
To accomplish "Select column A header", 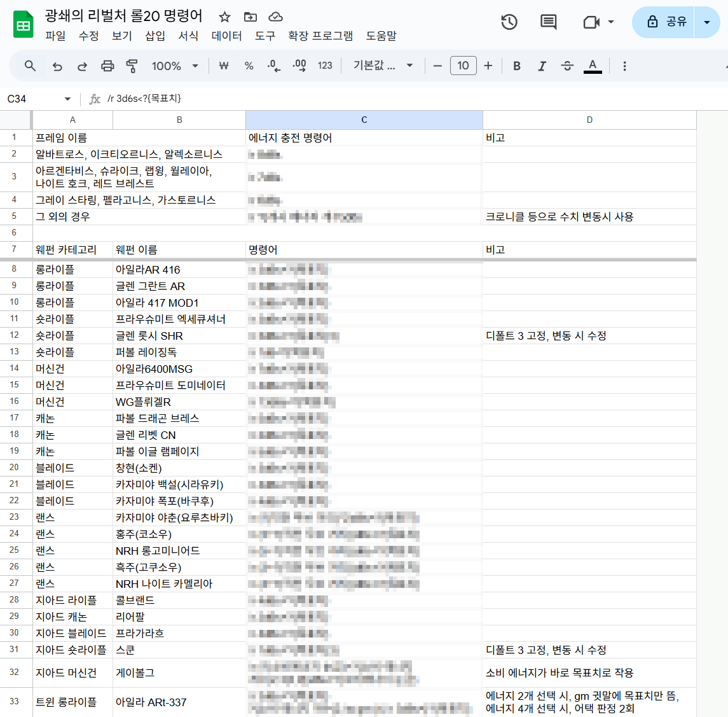I will (x=72, y=120).
